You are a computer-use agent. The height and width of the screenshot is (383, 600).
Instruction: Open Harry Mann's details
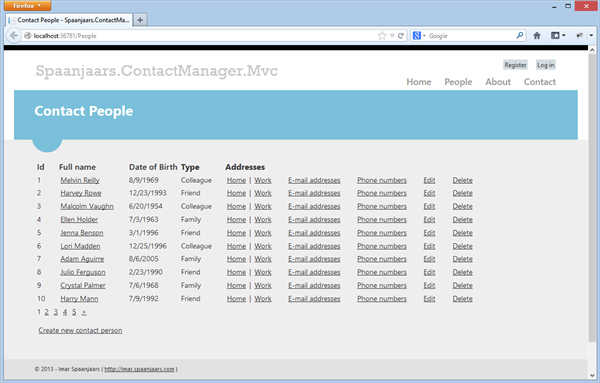(79, 299)
